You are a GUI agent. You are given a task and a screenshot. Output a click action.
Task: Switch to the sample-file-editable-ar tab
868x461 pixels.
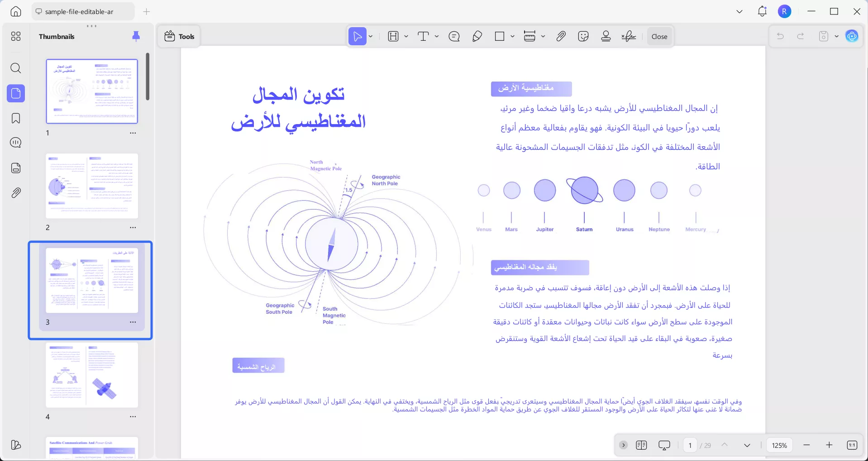(x=82, y=11)
